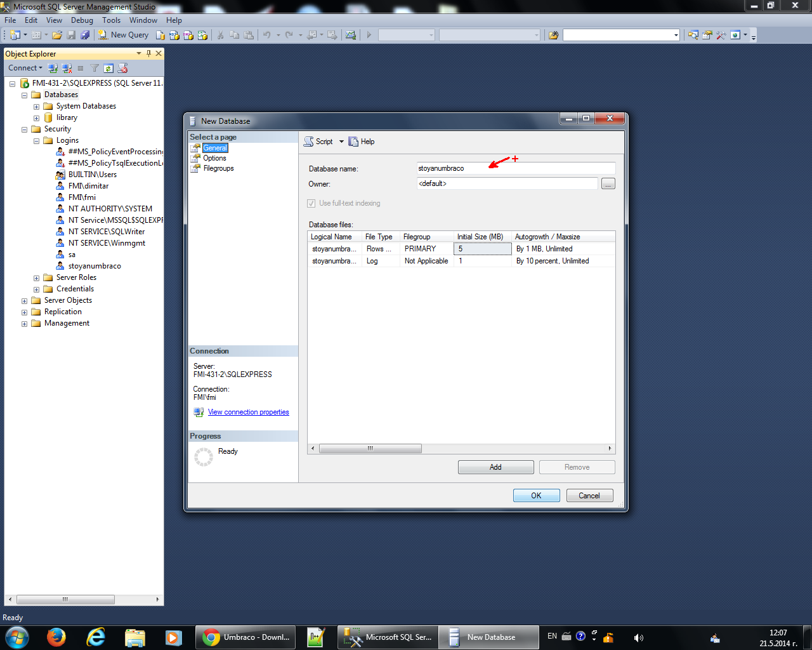Screen dimensions: 812x650
Task: Open a file using the Open File toolbar icon
Action: click(56, 35)
